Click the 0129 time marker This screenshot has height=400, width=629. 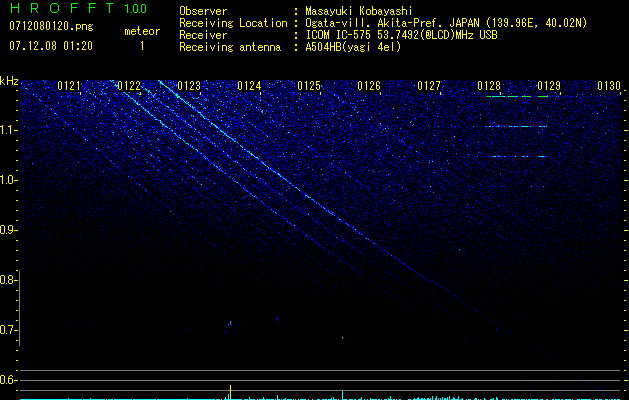coord(549,86)
